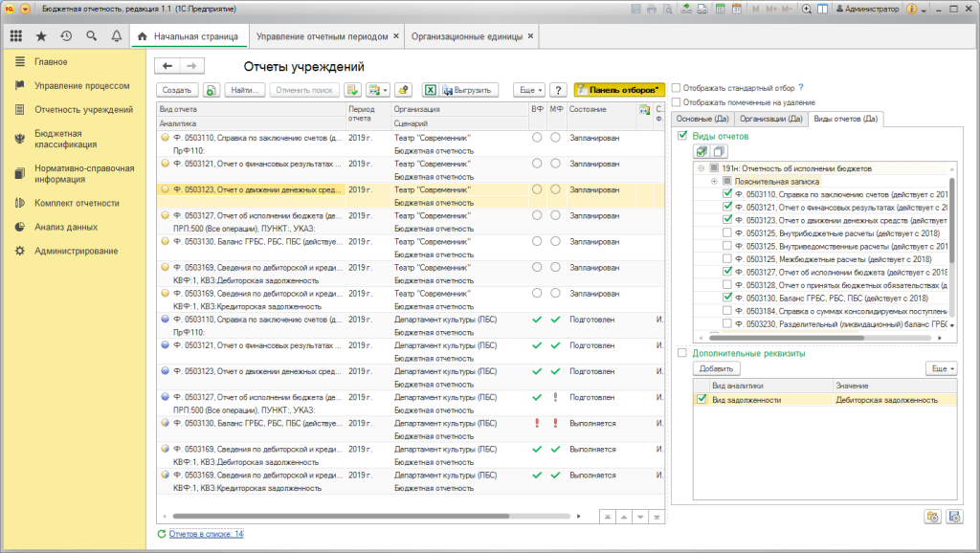Screen dimensions: 980x553
Task: Click the Отчетов в списке: 14 link
Action: pos(206,534)
